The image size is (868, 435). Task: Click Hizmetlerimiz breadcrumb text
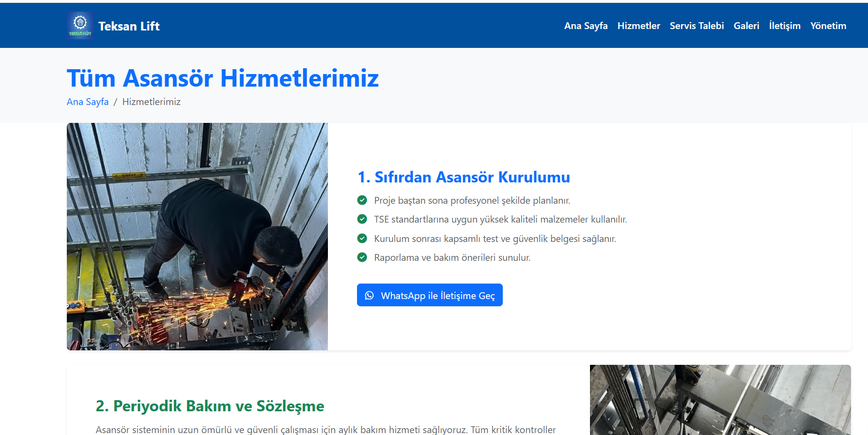click(x=151, y=102)
